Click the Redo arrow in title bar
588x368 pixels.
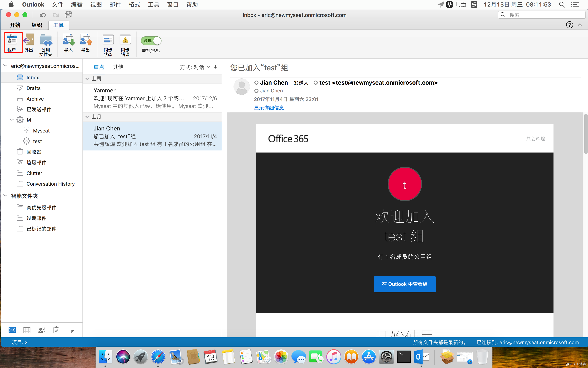(56, 15)
